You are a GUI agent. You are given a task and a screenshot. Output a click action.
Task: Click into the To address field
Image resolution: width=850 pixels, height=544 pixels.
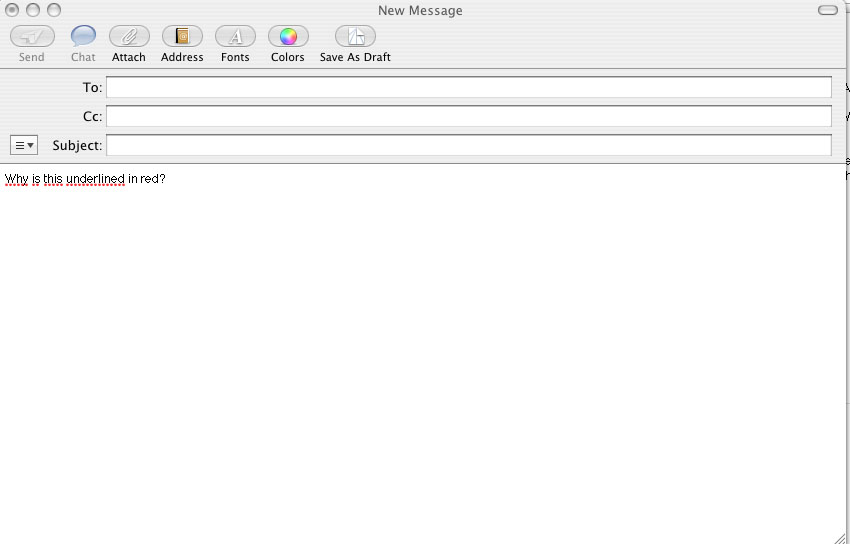[468, 87]
